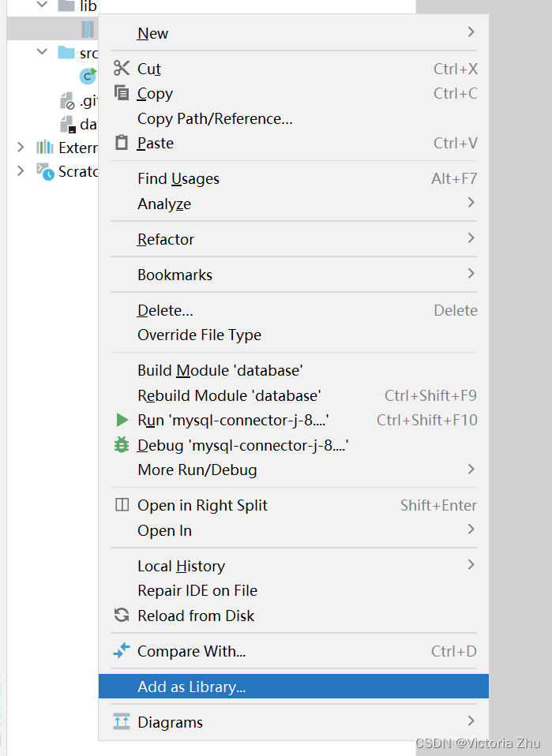
Task: Collapse the src folder in project tree
Action: [43, 51]
